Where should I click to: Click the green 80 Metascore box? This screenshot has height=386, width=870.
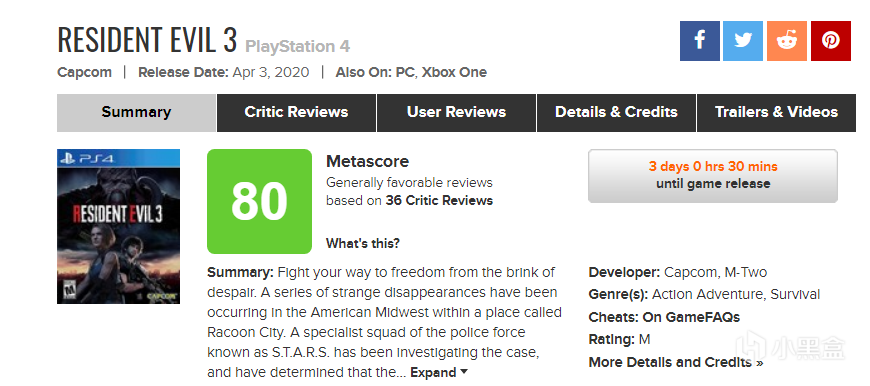259,201
